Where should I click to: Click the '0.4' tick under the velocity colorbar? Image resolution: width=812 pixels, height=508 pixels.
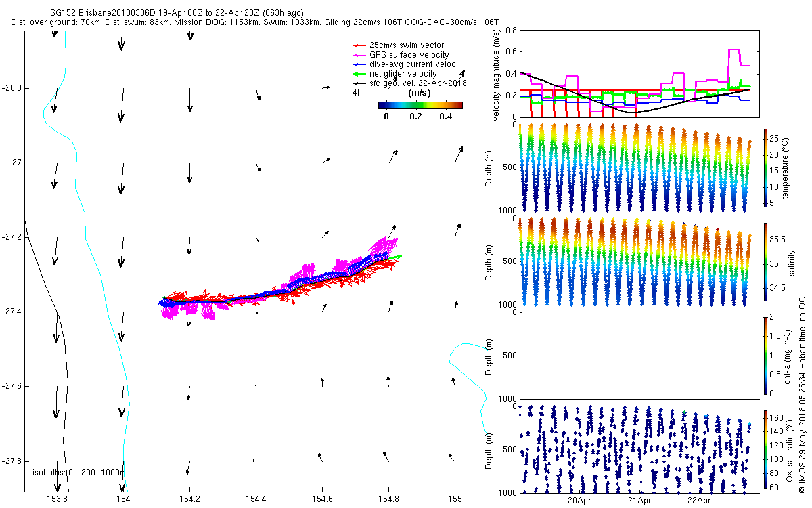[x=445, y=116]
